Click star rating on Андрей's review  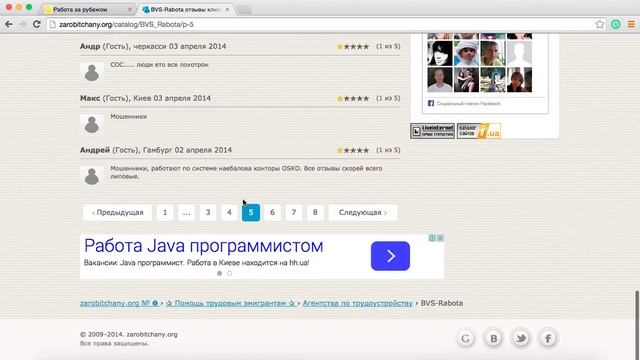coord(353,150)
